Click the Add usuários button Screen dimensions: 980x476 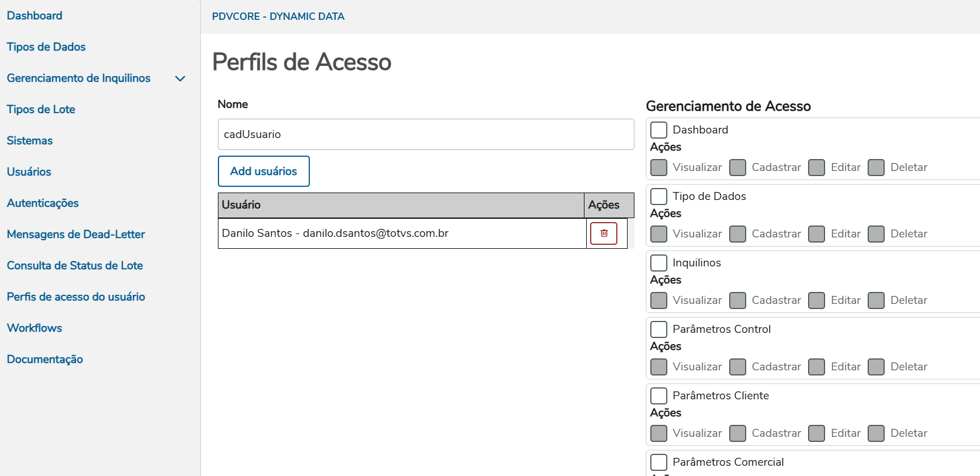264,172
